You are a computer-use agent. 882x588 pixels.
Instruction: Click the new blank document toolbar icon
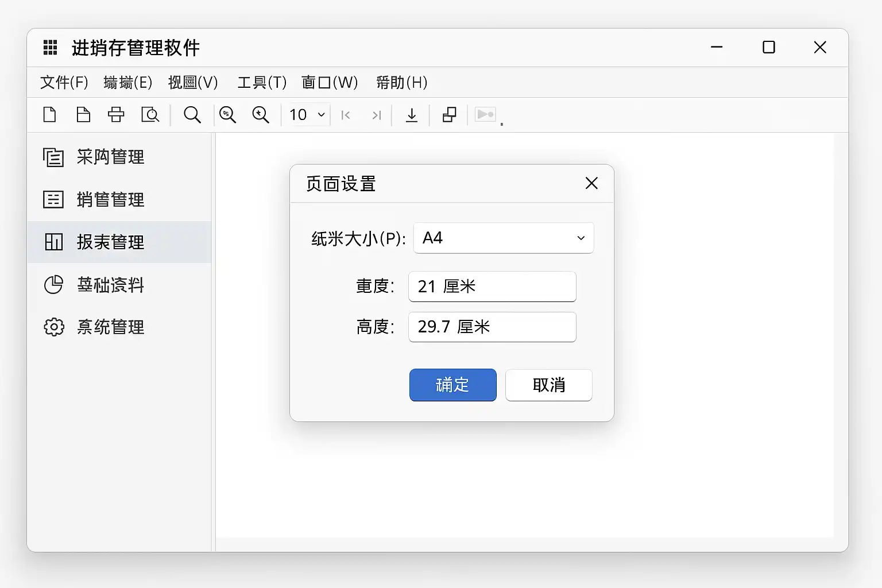(x=50, y=115)
